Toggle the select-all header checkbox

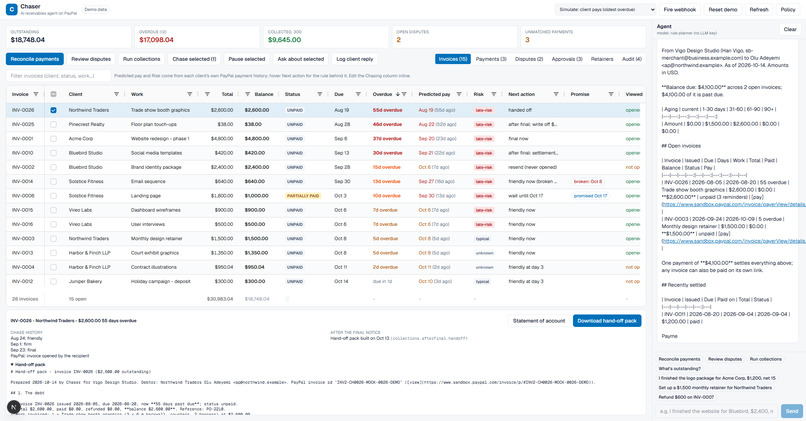[53, 94]
